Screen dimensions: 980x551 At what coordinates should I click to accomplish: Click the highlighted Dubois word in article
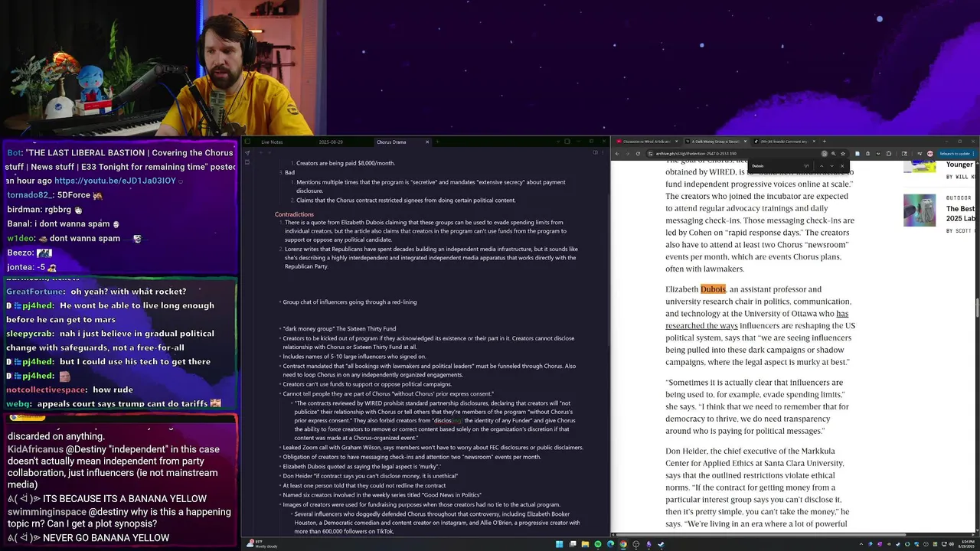(x=713, y=289)
